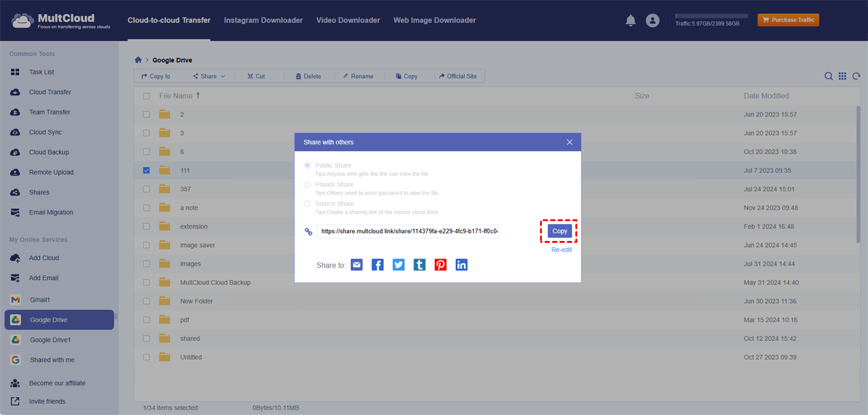Click Google Drive in the breadcrumb
Viewport: 868px width, 415px height.
[x=172, y=60]
